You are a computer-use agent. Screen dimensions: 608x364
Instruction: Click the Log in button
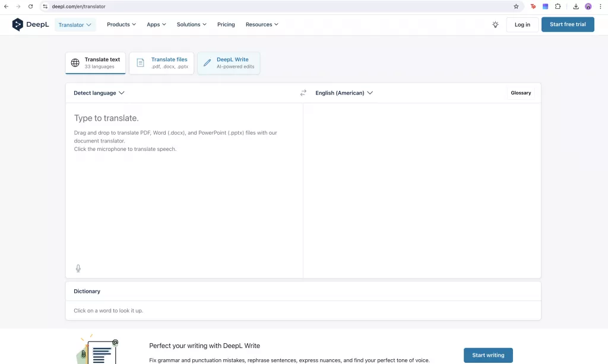(x=522, y=24)
